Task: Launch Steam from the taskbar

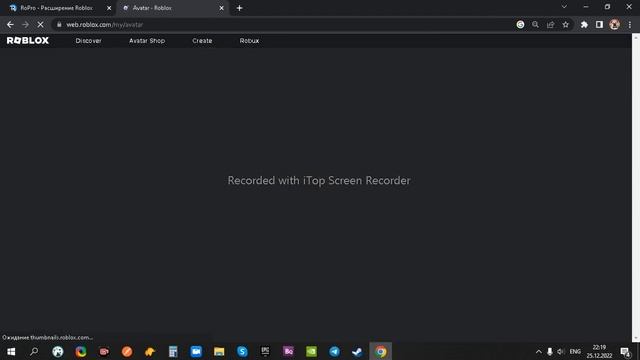Action: coord(357,351)
